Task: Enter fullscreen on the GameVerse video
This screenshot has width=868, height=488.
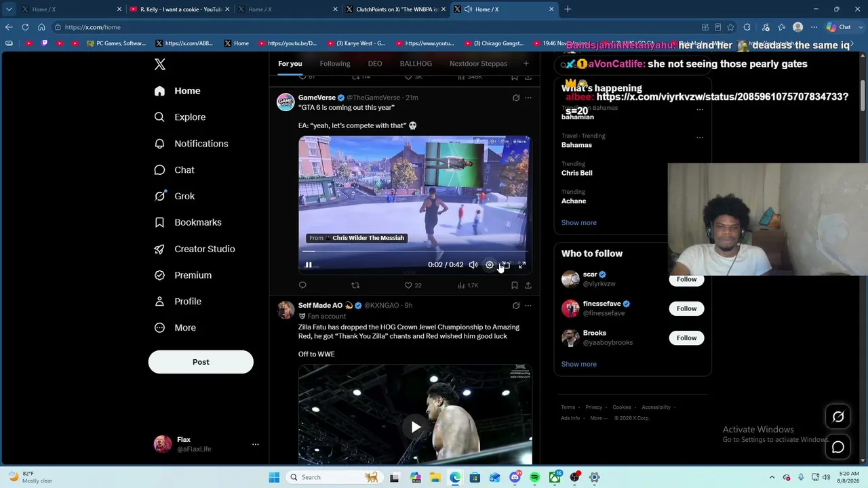Action: 522,265
